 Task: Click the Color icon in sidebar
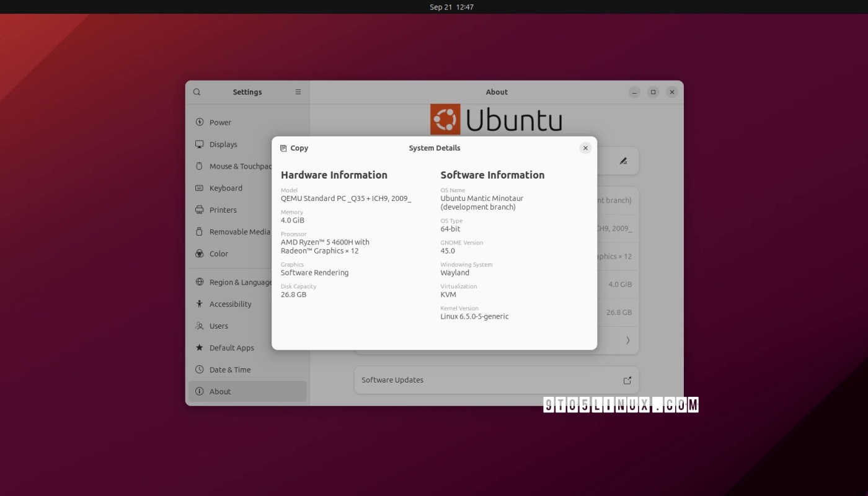pos(200,254)
